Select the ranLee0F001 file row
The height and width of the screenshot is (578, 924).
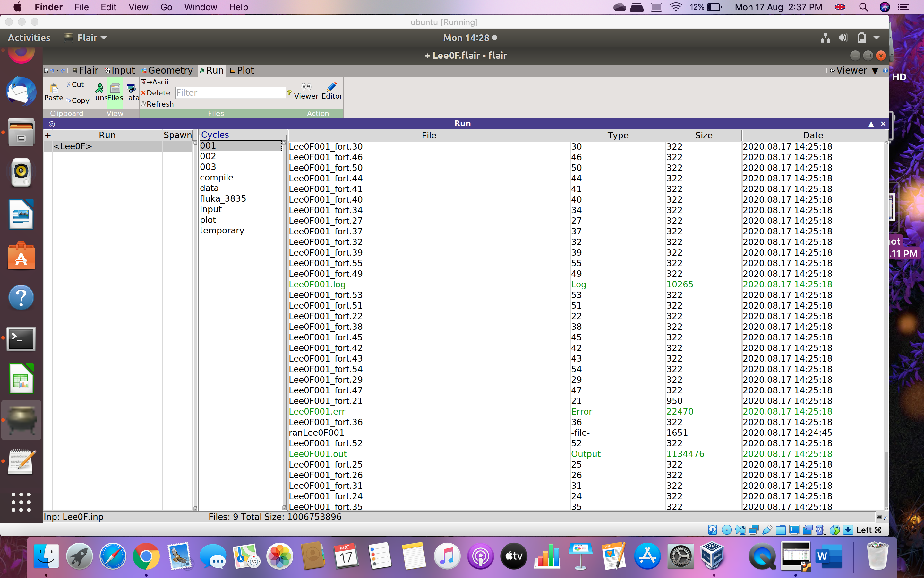(x=586, y=433)
